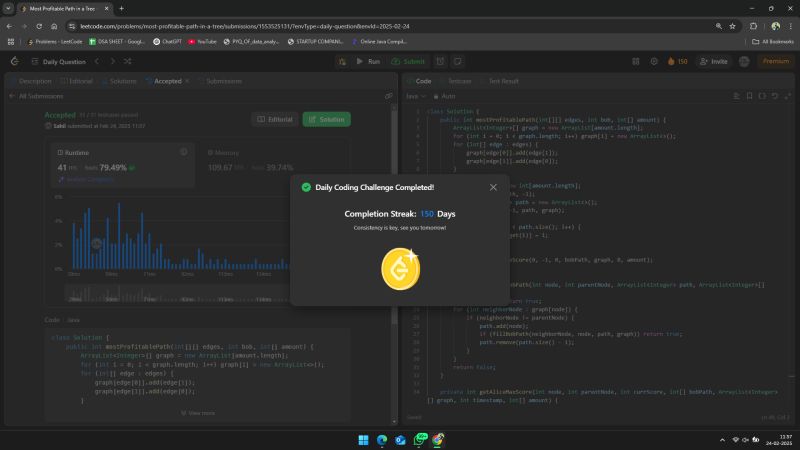Close the Accepted tab
This screenshot has width=800, height=450.
point(187,81)
